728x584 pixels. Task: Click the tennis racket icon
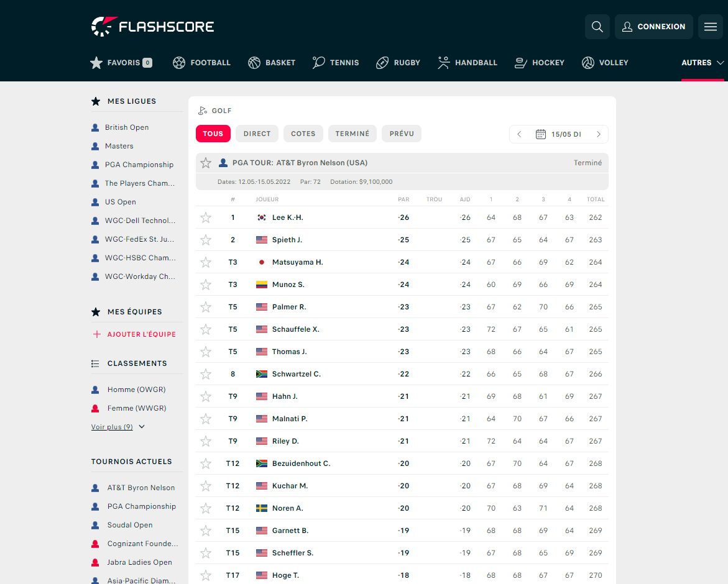[318, 63]
